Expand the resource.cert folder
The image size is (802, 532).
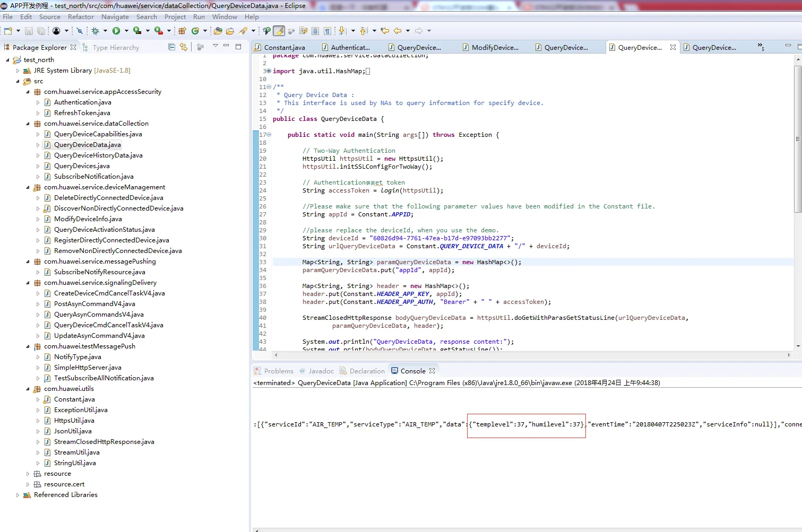28,484
